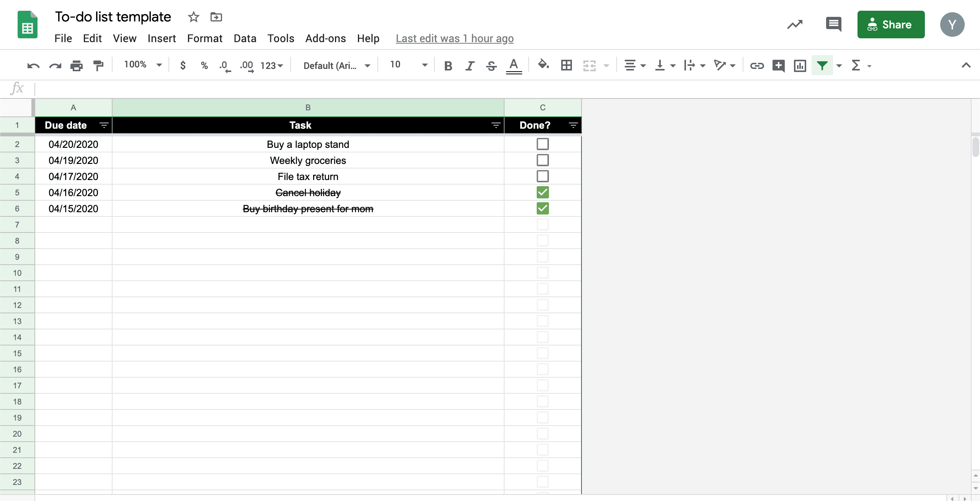The width and height of the screenshot is (980, 501).
Task: Toggle the Done checkbox for Weekly groceries
Action: pos(542,160)
